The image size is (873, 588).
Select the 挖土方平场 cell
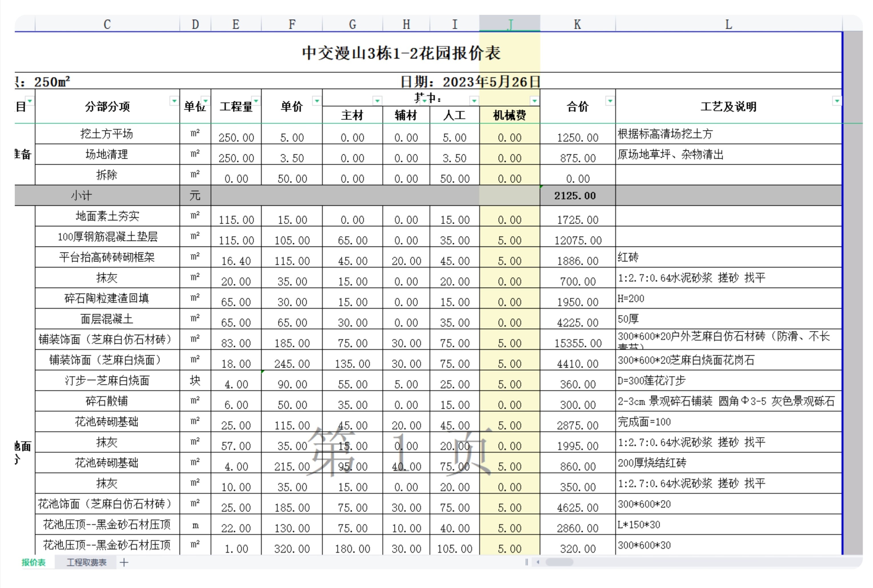tap(107, 134)
